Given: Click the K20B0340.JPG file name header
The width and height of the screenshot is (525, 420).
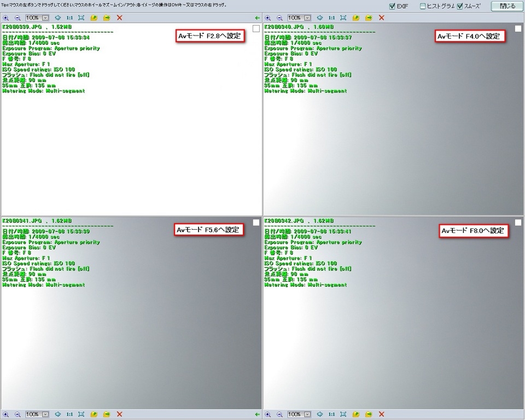Looking at the screenshot, I should point(299,27).
